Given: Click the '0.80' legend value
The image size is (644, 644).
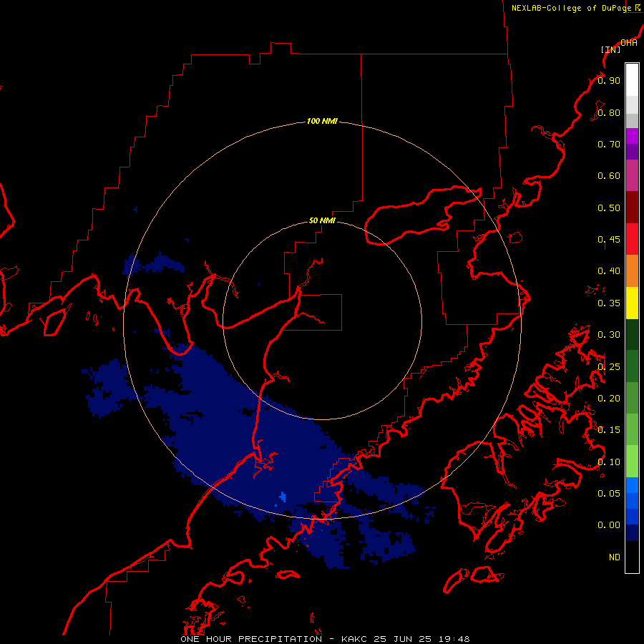Looking at the screenshot, I should (609, 112).
